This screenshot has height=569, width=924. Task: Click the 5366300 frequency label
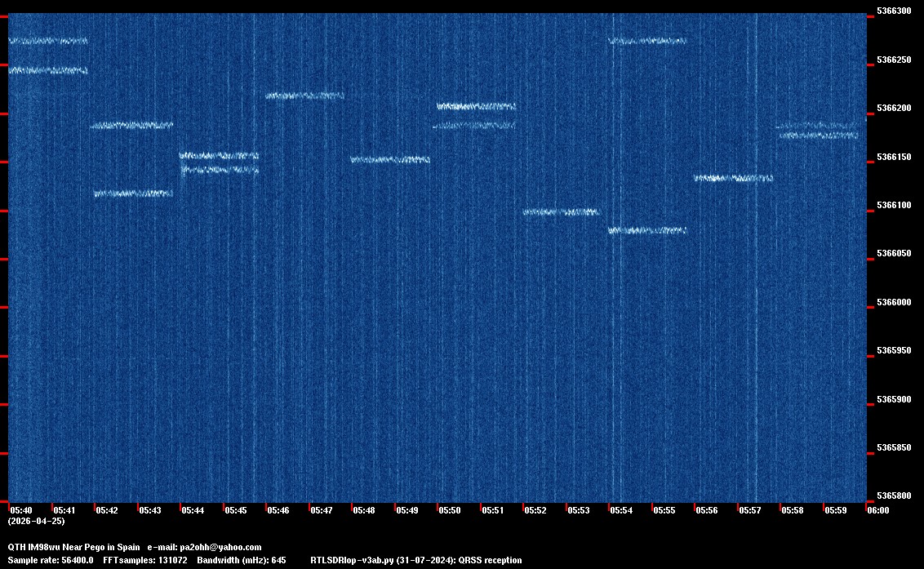893,11
